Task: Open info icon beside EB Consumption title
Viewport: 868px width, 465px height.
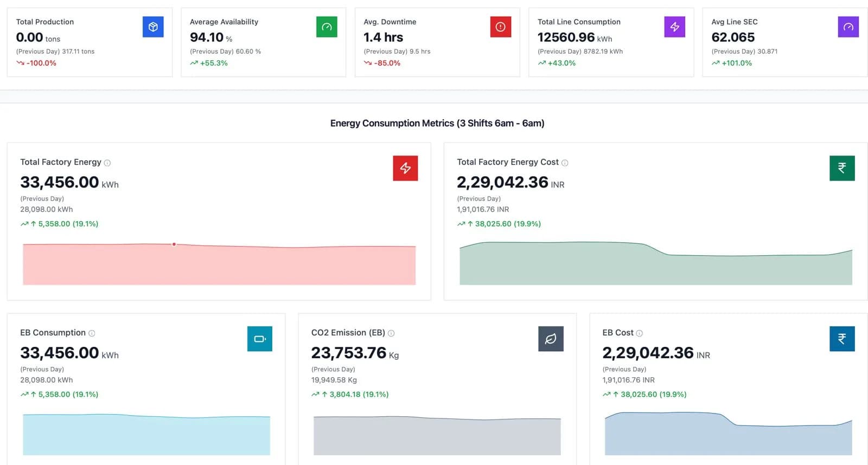Action: point(92,333)
